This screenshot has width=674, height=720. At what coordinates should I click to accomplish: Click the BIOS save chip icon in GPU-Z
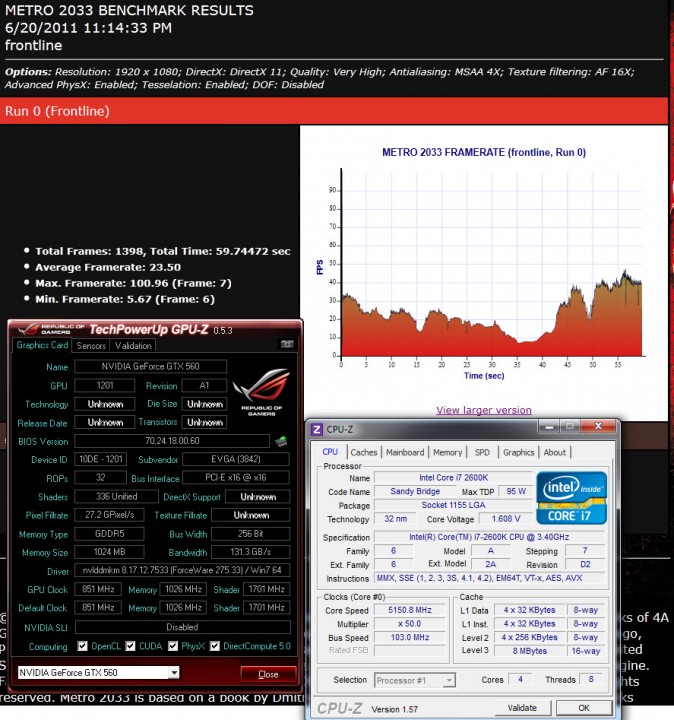(281, 441)
